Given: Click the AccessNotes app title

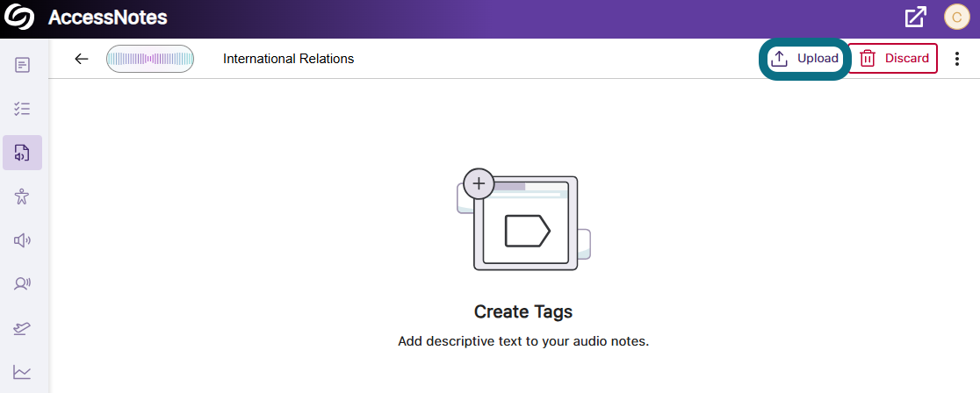Looking at the screenshot, I should [x=107, y=18].
